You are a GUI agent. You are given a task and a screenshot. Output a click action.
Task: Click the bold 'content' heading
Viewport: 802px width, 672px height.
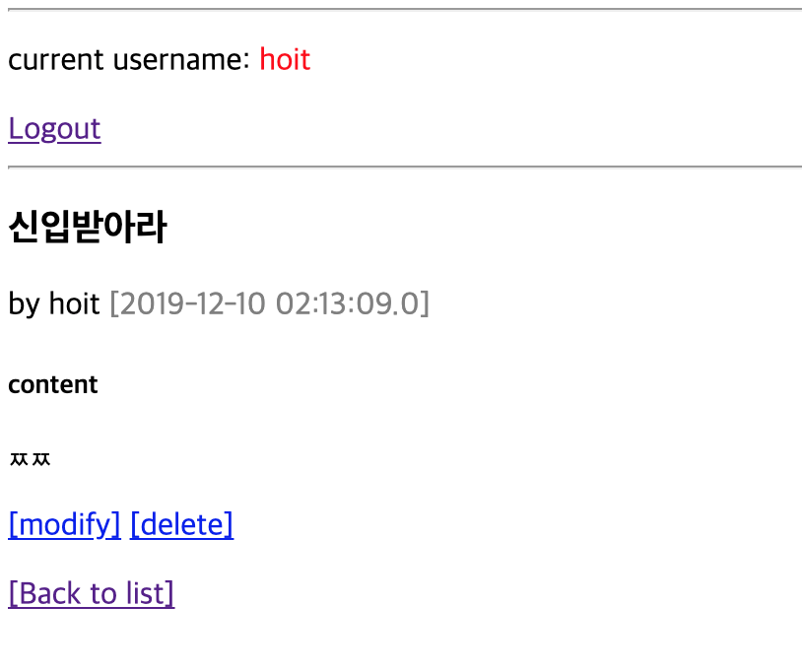[x=52, y=384]
